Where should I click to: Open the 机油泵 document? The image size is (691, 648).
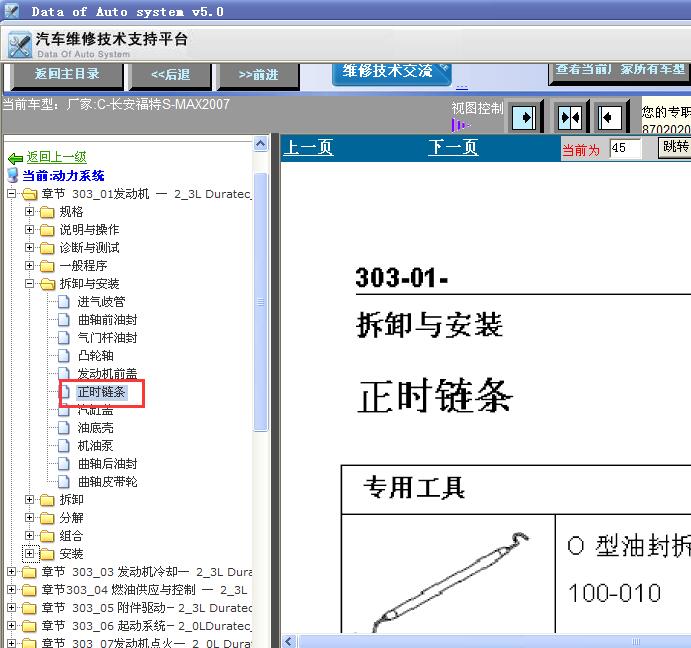click(95, 446)
